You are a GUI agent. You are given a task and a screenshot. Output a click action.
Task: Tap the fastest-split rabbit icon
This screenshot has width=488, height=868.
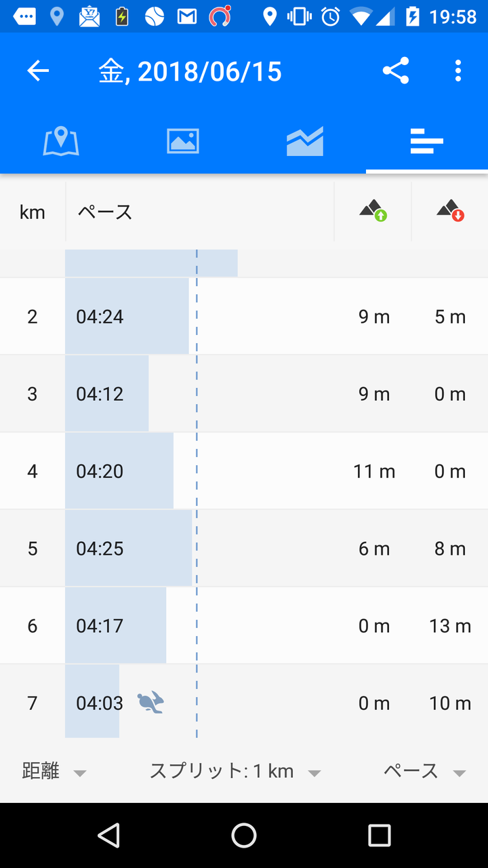tap(150, 703)
